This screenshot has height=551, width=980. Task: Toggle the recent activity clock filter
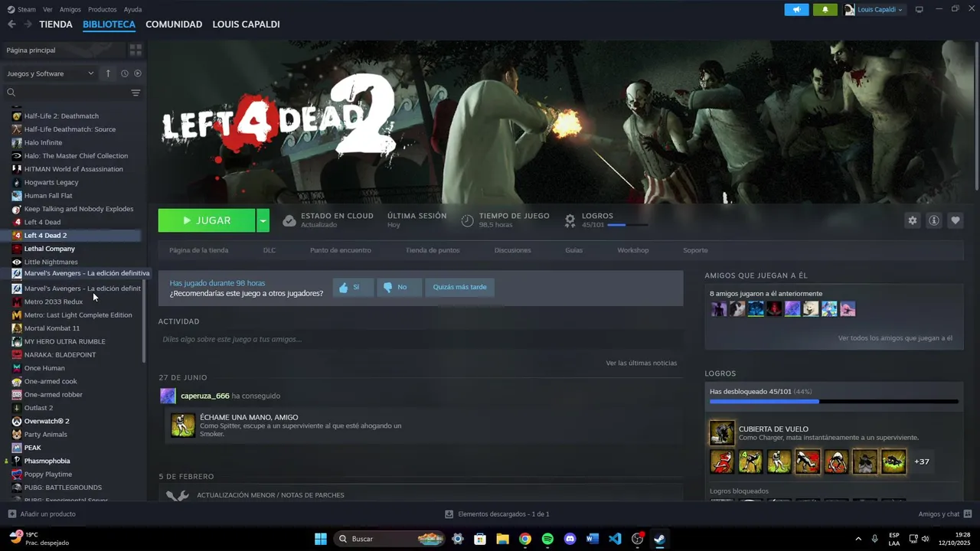pyautogui.click(x=124, y=73)
